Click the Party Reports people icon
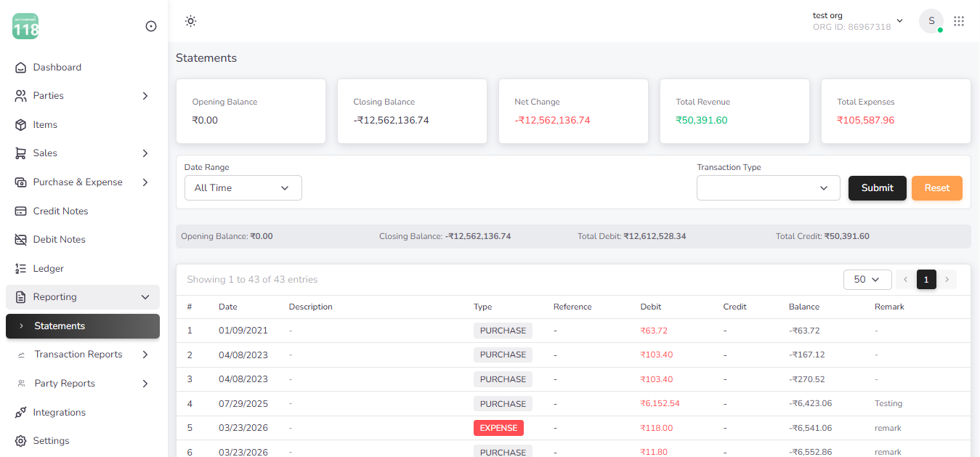This screenshot has width=980, height=457. coord(21,384)
